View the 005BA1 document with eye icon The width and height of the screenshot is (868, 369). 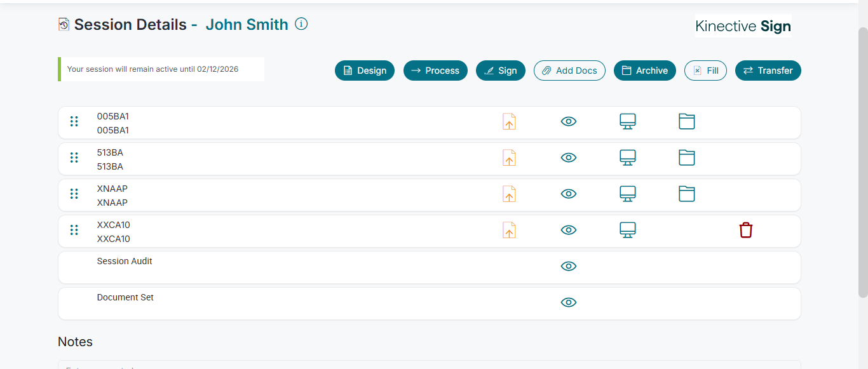[x=569, y=121]
